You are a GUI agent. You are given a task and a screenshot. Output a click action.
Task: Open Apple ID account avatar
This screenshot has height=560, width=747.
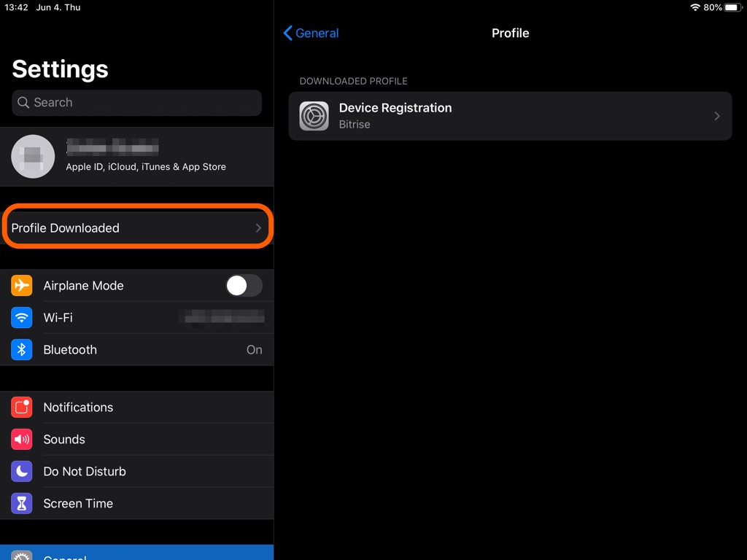click(x=34, y=157)
